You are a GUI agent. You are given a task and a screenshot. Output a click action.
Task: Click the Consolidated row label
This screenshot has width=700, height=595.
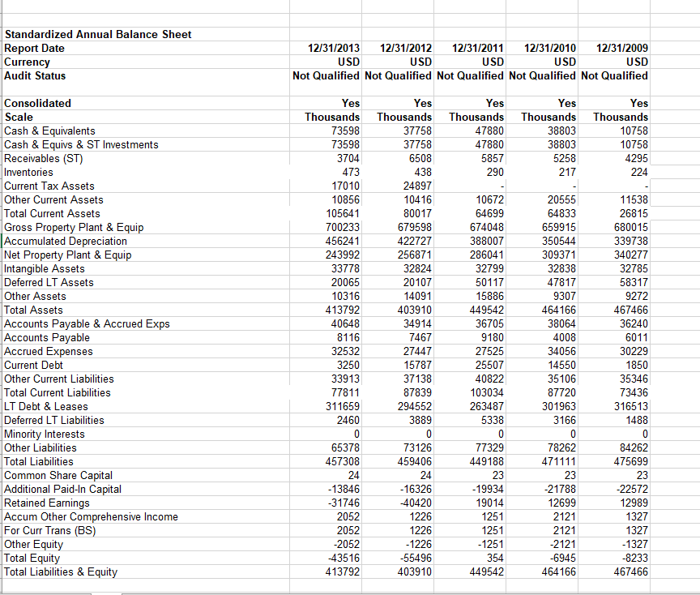(38, 103)
